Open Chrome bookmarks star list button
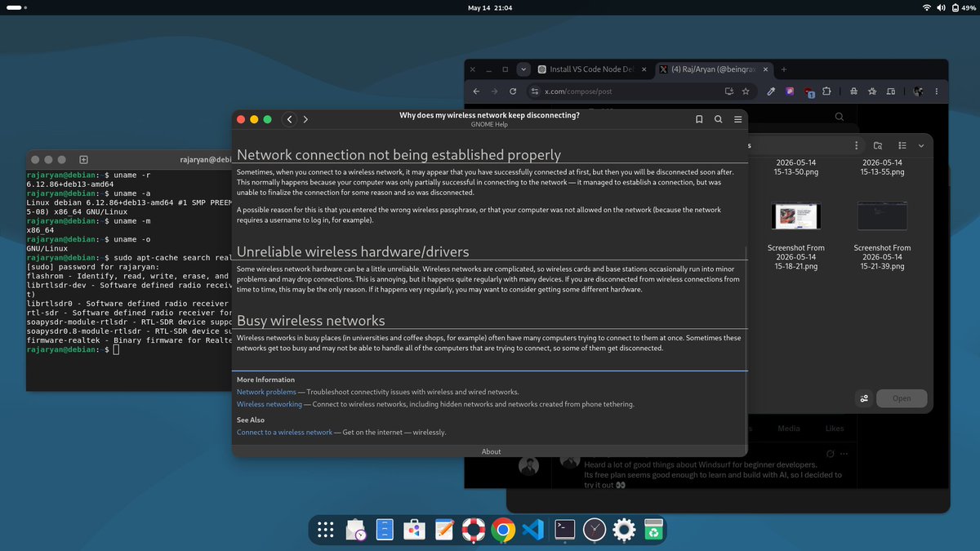 [x=872, y=91]
